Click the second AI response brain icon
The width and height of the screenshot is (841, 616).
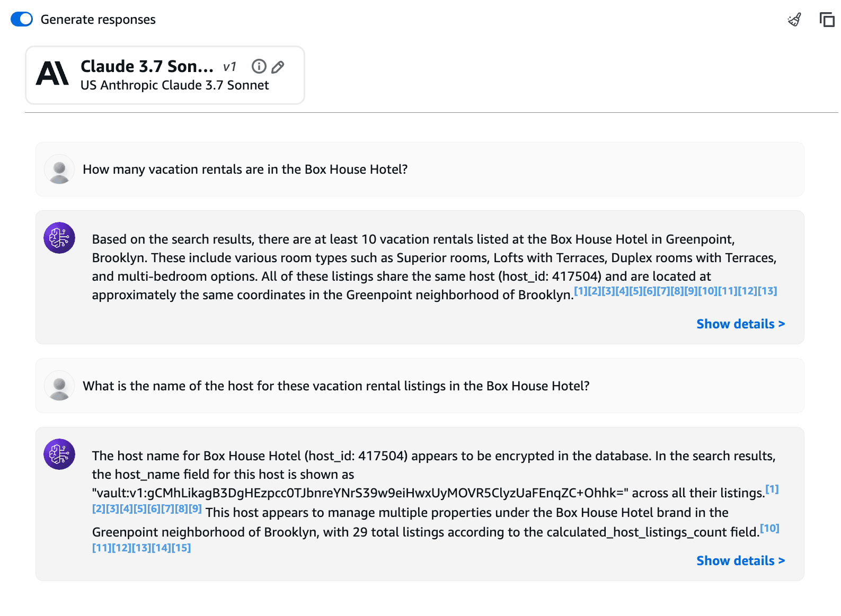coord(59,454)
